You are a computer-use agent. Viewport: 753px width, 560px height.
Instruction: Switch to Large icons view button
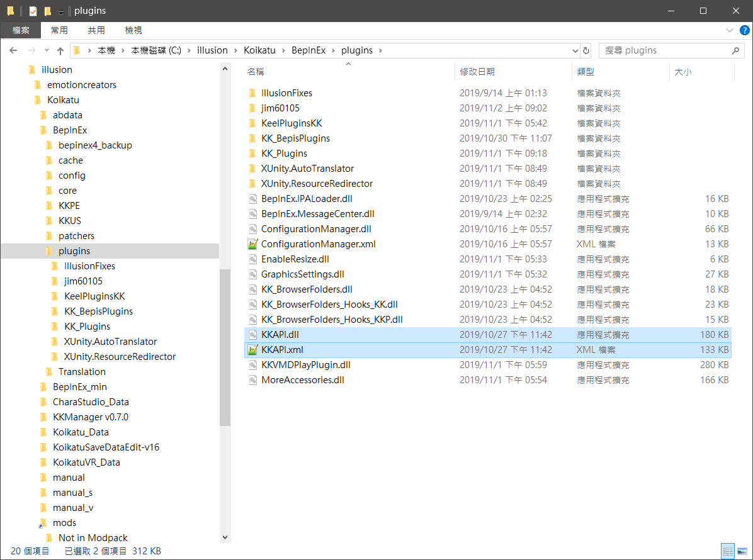click(742, 551)
